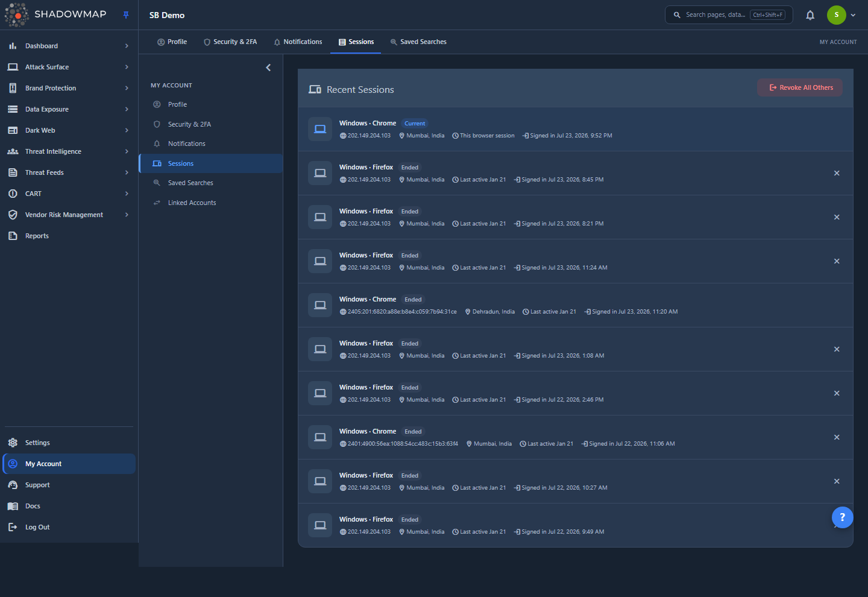Expand the Threat Intelligence submenu arrow
Viewport: 868px width, 597px height.
(x=127, y=151)
